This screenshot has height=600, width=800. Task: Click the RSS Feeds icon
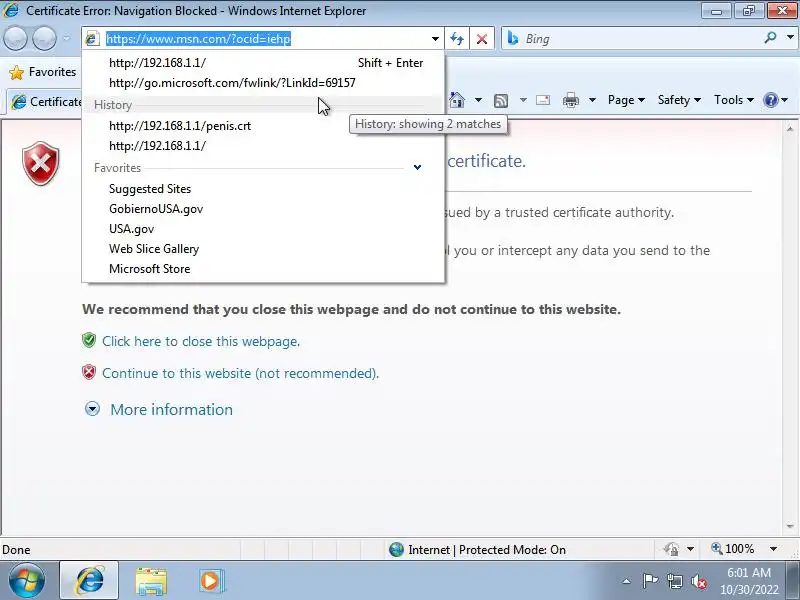point(501,101)
